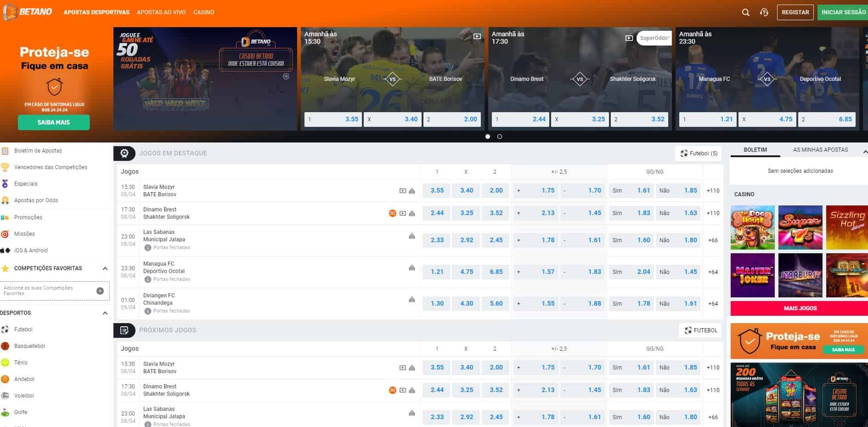Click the Registar button

[x=795, y=12]
